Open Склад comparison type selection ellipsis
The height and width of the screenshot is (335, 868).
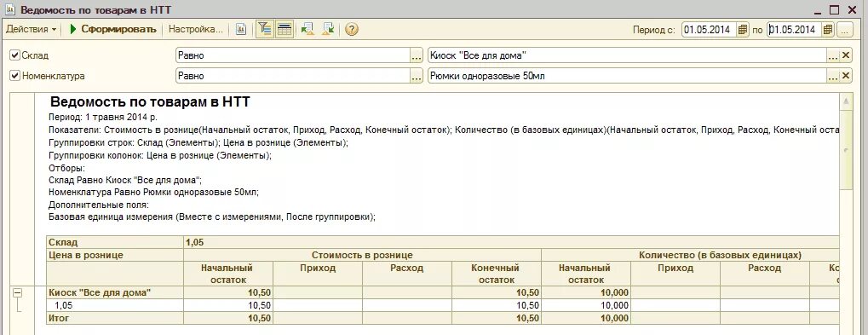(417, 55)
